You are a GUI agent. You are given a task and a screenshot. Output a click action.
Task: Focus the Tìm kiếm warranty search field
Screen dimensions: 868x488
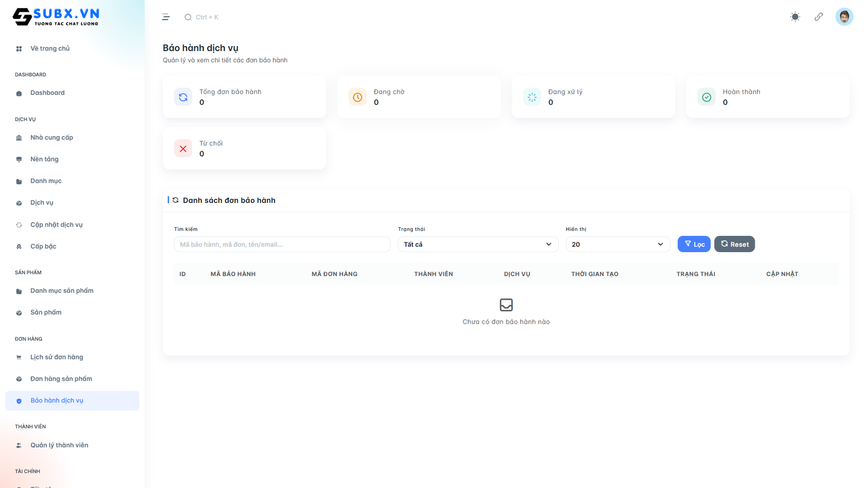point(282,245)
